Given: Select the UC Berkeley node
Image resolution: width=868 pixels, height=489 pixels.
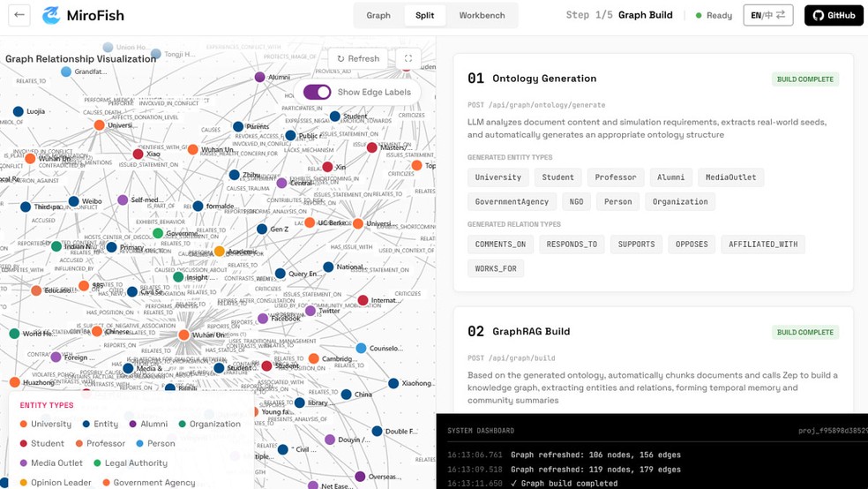Looking at the screenshot, I should tap(310, 223).
